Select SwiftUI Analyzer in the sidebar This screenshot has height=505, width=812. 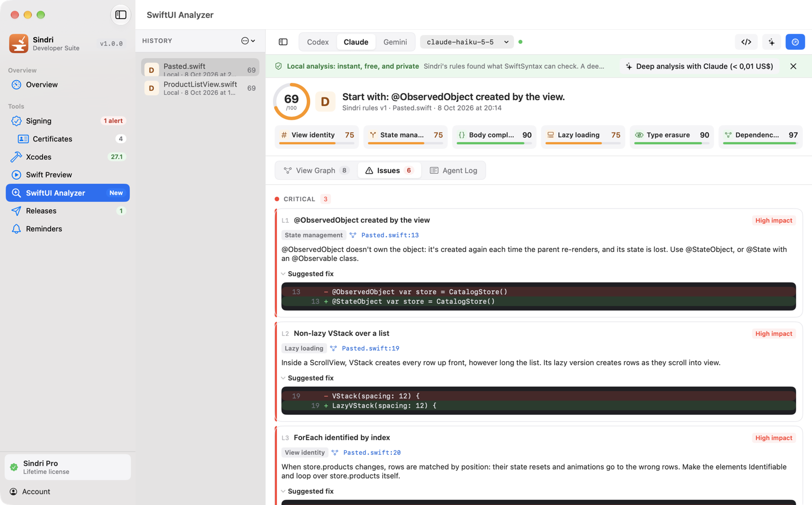pyautogui.click(x=68, y=193)
